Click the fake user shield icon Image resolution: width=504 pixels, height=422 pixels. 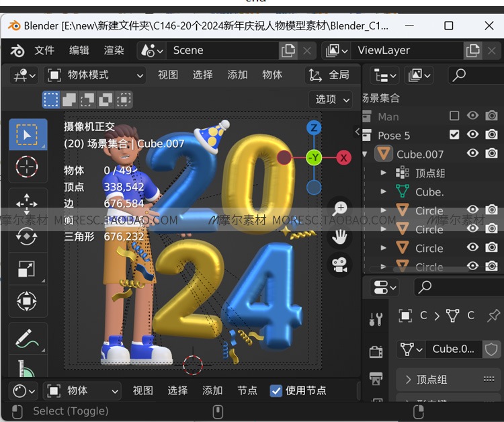point(491,349)
